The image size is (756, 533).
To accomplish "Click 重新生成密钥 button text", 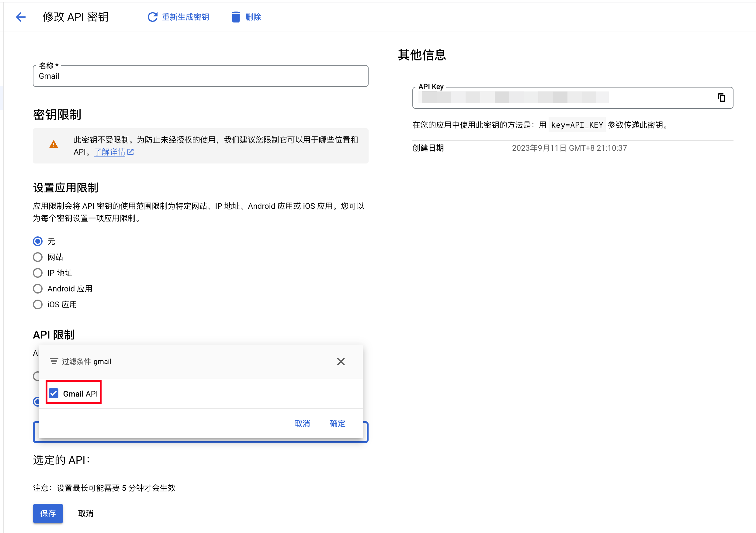I will click(x=186, y=17).
